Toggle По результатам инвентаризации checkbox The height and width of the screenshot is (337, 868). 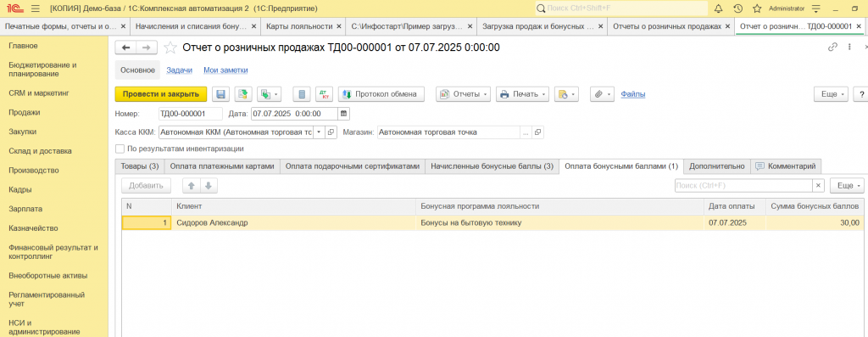tap(120, 149)
